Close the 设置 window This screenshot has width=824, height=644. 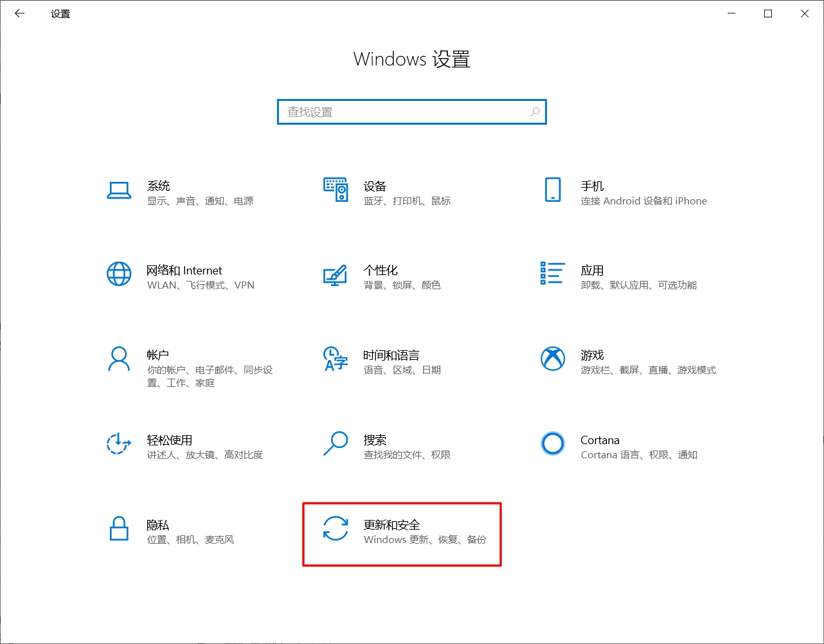coord(805,13)
